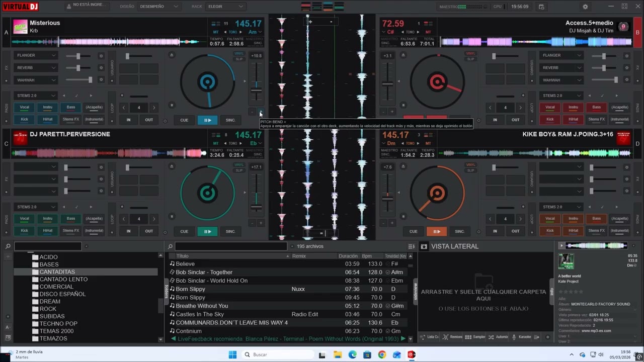Click the info vertical tab
Image resolution: width=644 pixels, height=362 pixels.
click(x=552, y=291)
